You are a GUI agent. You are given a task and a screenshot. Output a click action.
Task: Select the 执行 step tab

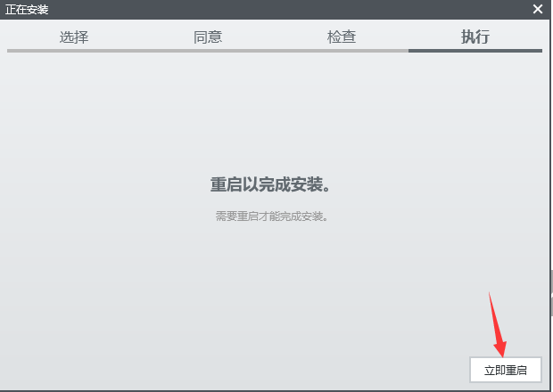(x=475, y=37)
